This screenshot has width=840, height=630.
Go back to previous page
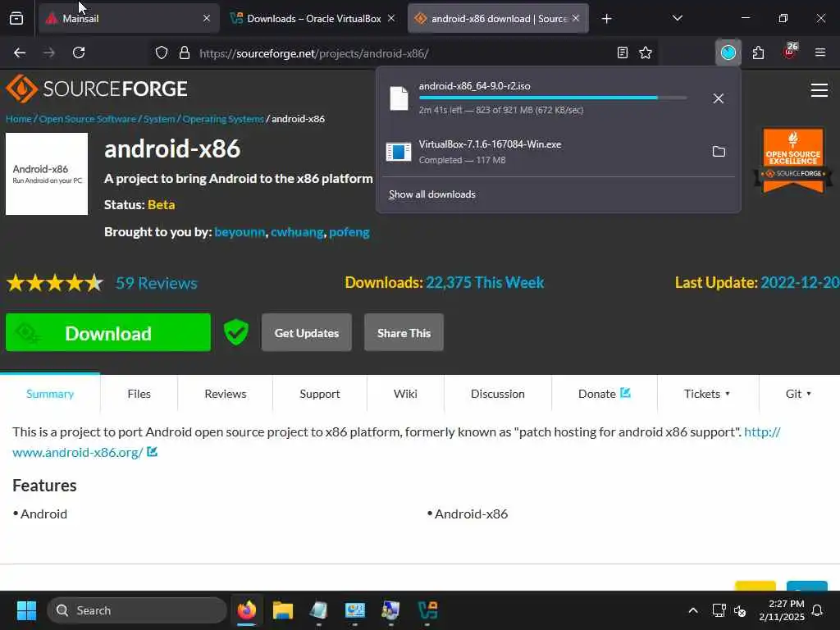click(x=20, y=53)
